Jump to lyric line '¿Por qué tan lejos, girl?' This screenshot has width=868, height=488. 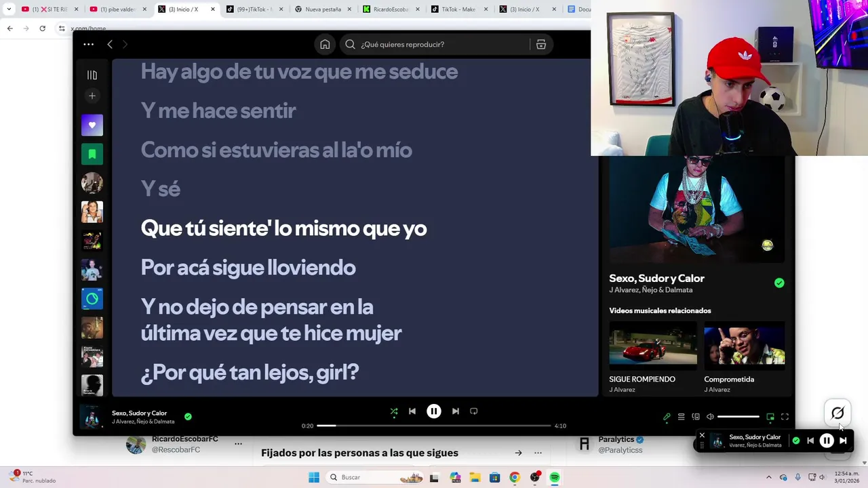coord(250,372)
